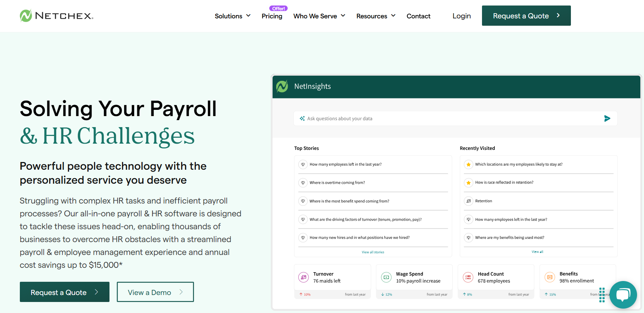Click the Turnover "76 maids left" card
644x313 pixels.
click(x=332, y=281)
